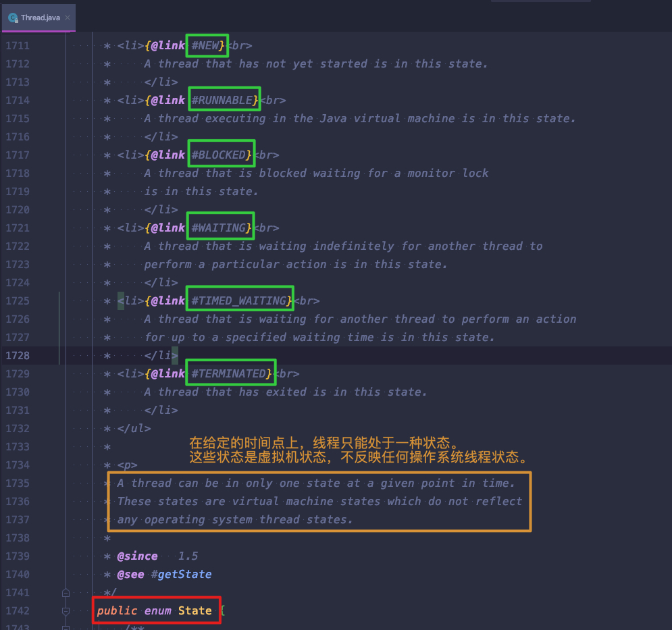
Task: Select the Thread.java editor tab
Action: [38, 18]
